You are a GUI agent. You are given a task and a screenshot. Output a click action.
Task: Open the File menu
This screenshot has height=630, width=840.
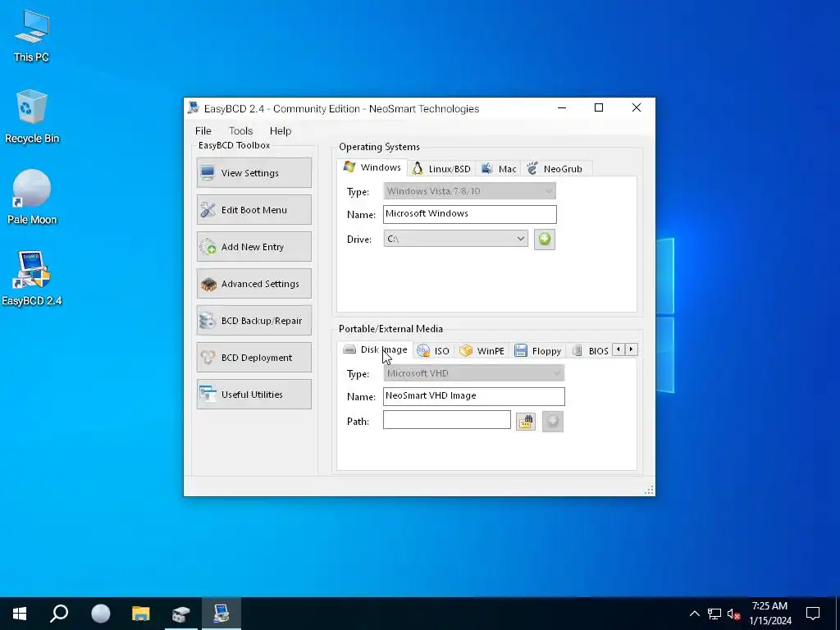pos(203,130)
